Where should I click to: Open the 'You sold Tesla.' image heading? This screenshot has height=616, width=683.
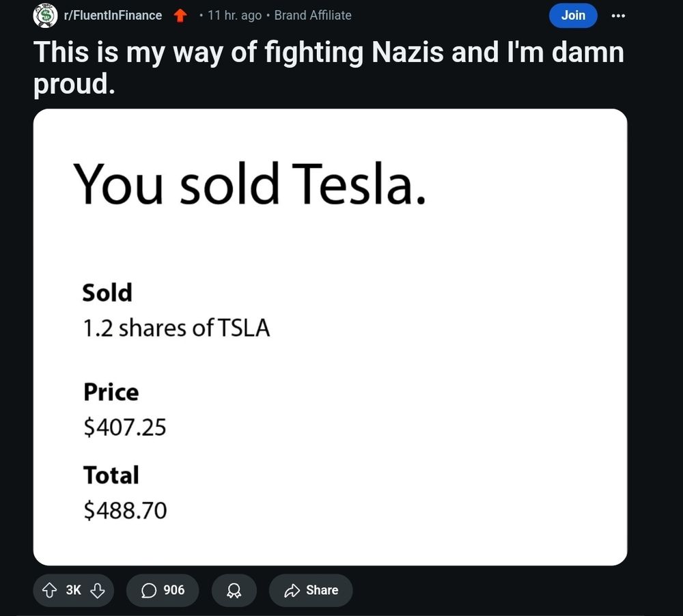[249, 184]
